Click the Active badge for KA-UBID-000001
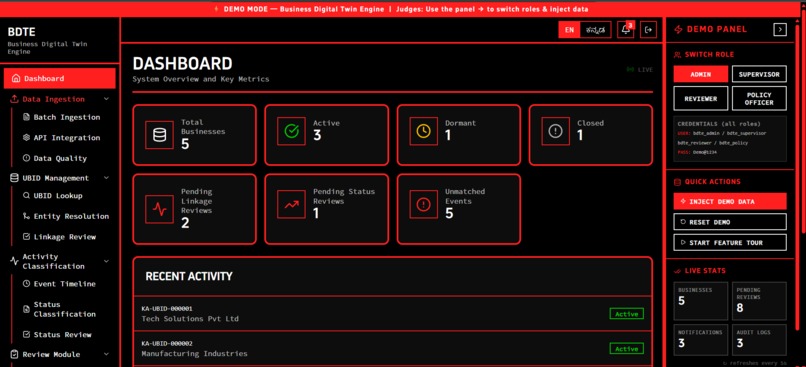Viewport: 806px width, 367px height. 627,314
